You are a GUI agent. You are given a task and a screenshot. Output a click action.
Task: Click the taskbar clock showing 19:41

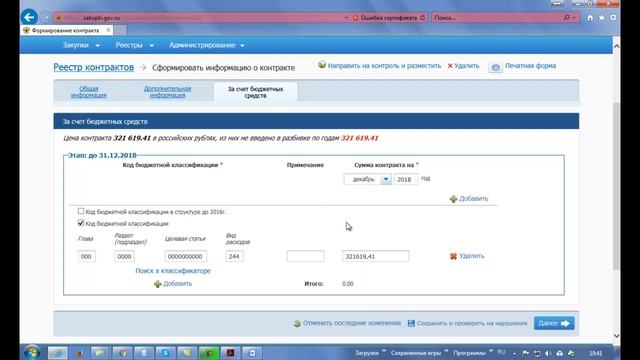(596, 353)
